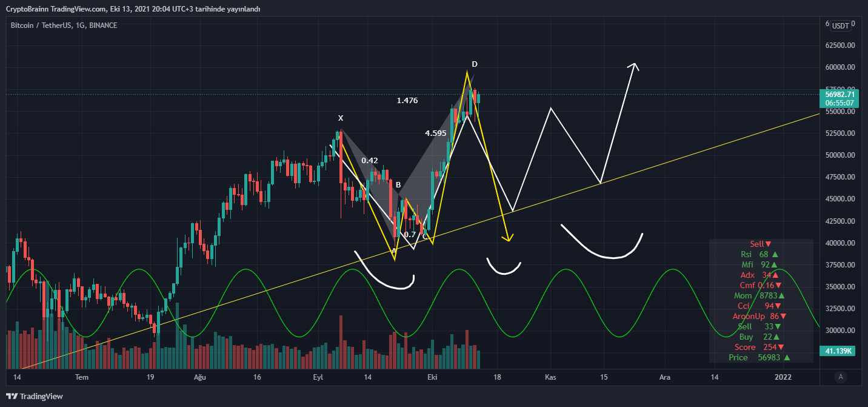868x407 pixels.
Task: Click the 35000.00 price axis label
Action: click(840, 287)
